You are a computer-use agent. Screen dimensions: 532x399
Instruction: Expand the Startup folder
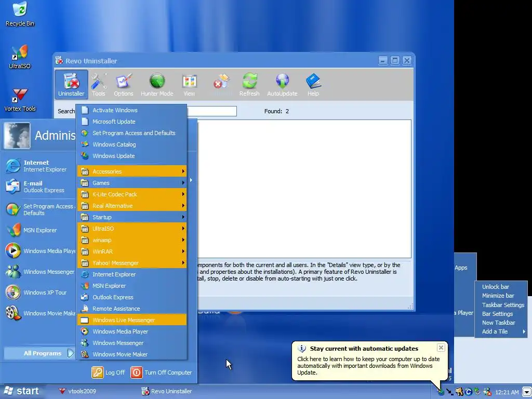132,217
